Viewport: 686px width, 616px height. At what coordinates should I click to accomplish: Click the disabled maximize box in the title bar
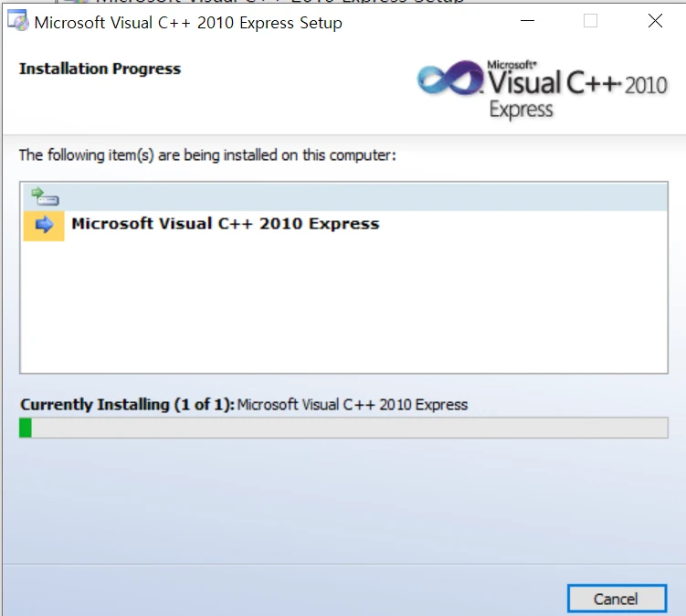(590, 22)
